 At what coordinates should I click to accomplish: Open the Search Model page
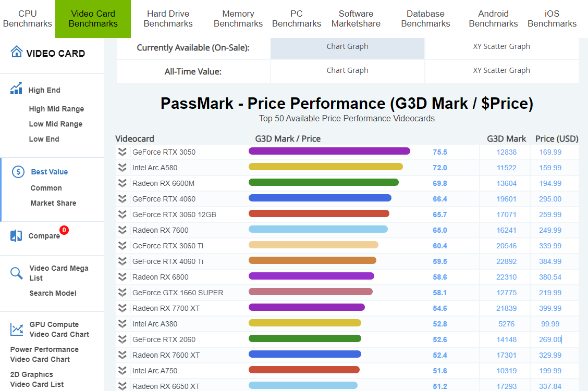click(53, 293)
